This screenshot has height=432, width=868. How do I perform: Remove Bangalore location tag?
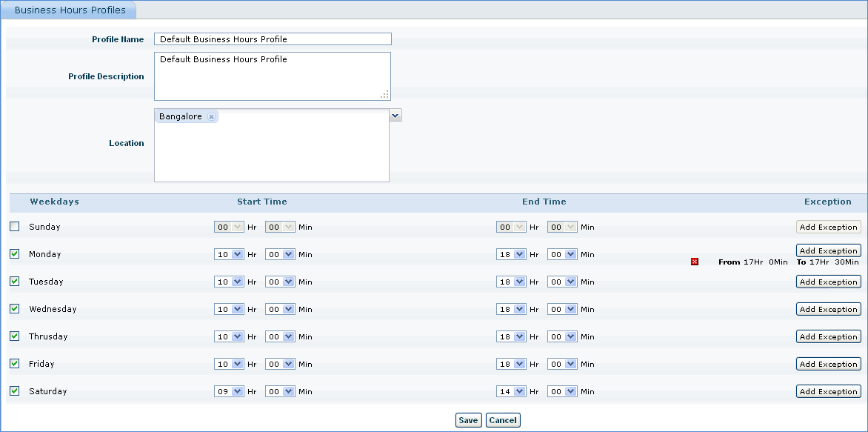(211, 117)
